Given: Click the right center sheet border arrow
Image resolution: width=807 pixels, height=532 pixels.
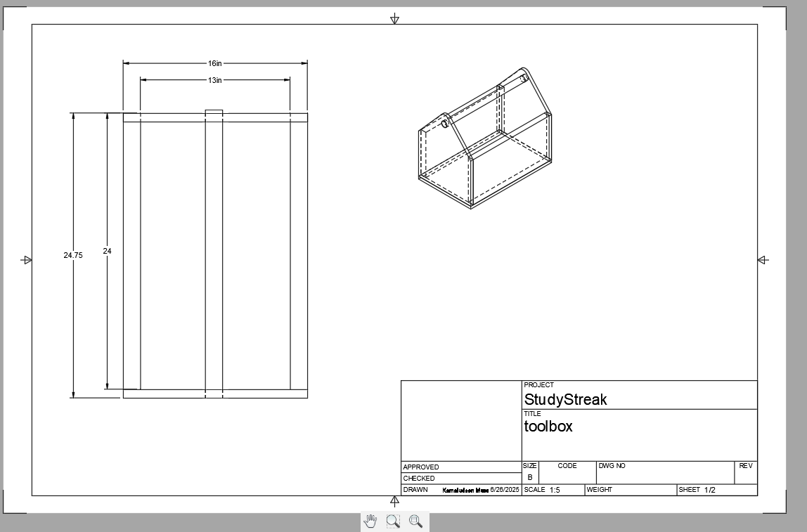Looking at the screenshot, I should click(763, 260).
